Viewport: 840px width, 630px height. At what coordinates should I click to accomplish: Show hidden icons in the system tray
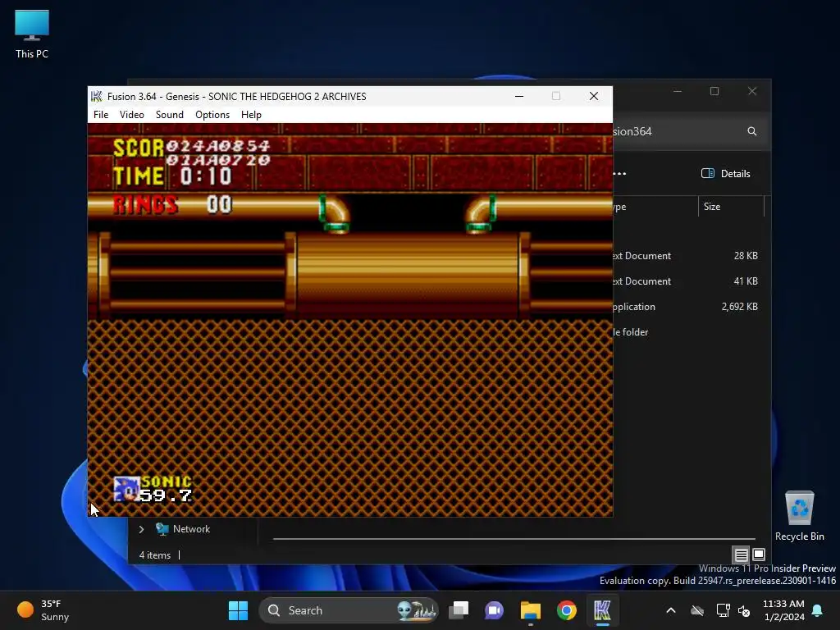[671, 610]
